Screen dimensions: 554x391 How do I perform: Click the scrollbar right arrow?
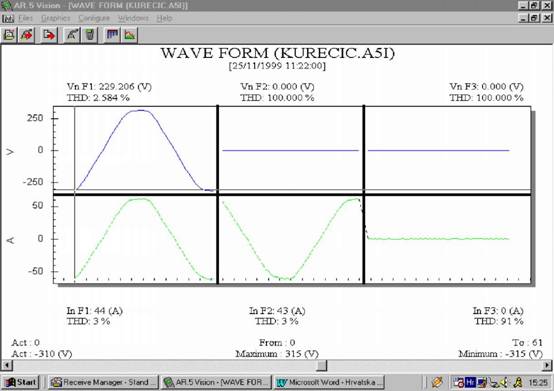(x=547, y=365)
